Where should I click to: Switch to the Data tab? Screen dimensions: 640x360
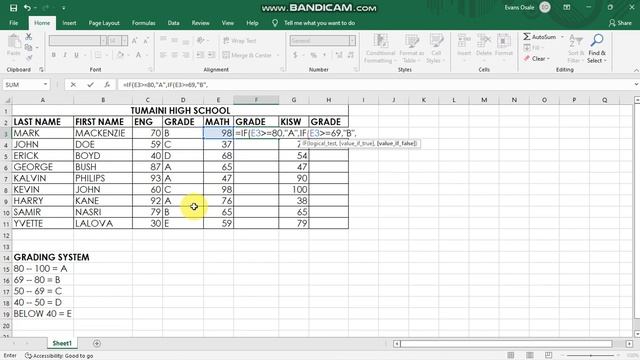pos(173,23)
